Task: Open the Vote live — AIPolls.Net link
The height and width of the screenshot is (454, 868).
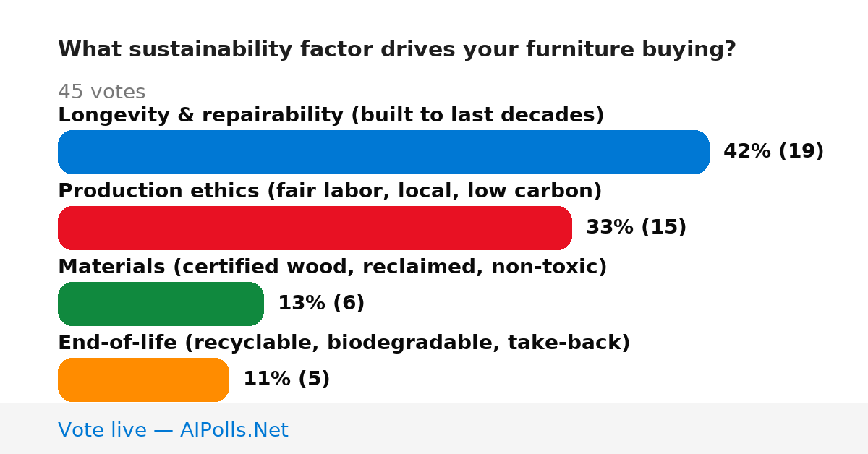Action: pyautogui.click(x=173, y=430)
